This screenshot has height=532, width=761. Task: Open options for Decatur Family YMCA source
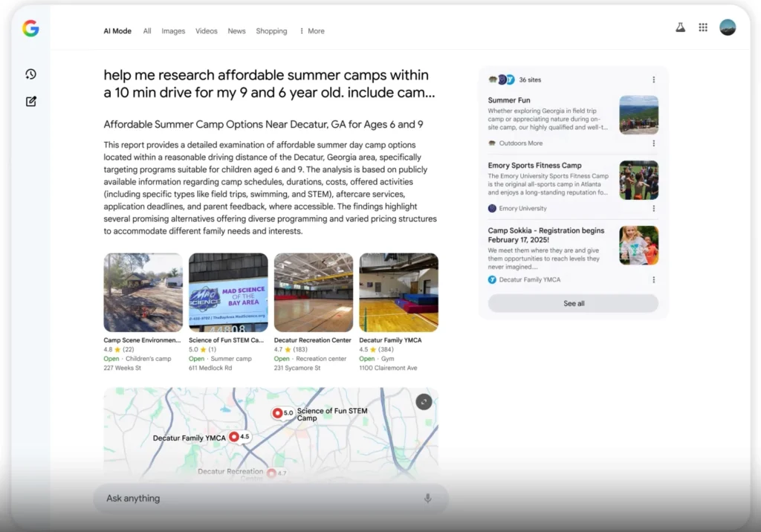[x=654, y=279]
